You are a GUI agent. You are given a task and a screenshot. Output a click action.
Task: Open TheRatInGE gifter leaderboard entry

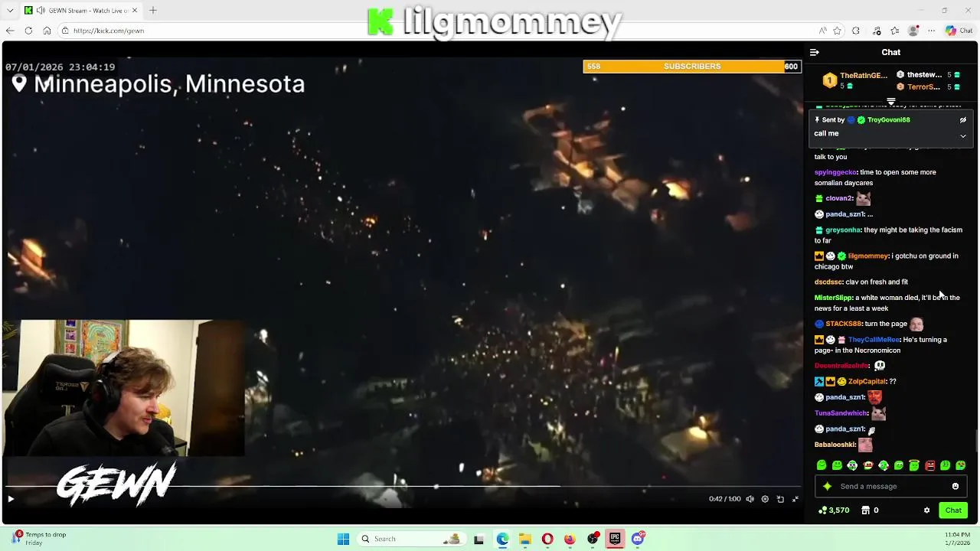point(855,80)
